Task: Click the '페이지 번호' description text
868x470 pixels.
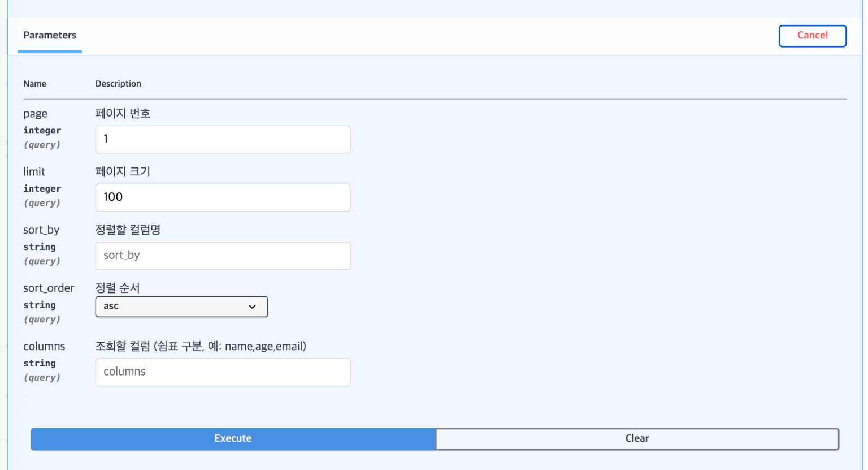Action: coord(123,114)
